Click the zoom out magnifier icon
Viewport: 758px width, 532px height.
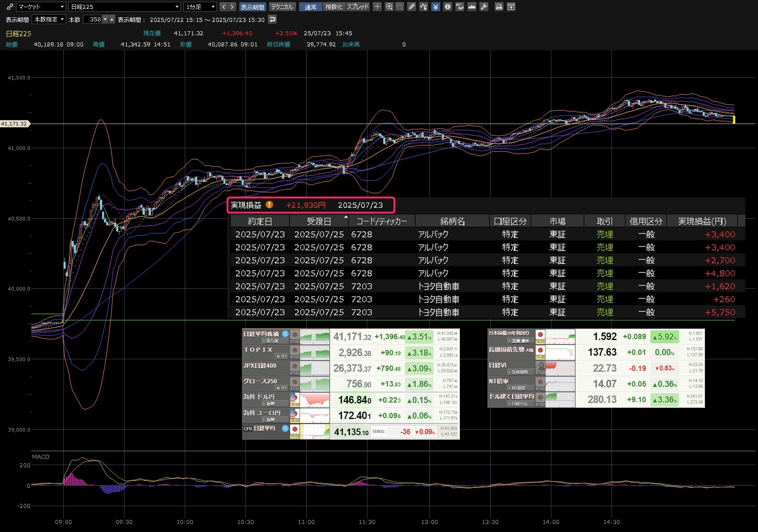[400, 7]
